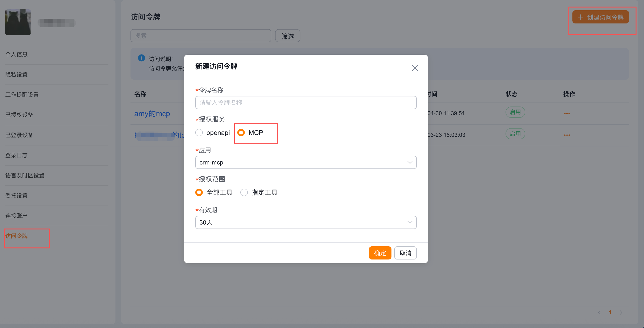
Task: Click the 操作 column header
Action: click(569, 94)
